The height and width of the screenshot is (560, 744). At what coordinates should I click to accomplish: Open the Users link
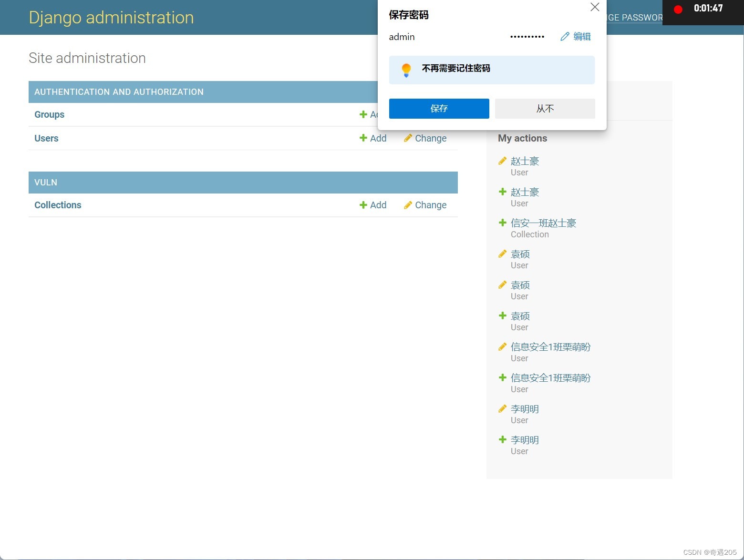pyautogui.click(x=46, y=138)
